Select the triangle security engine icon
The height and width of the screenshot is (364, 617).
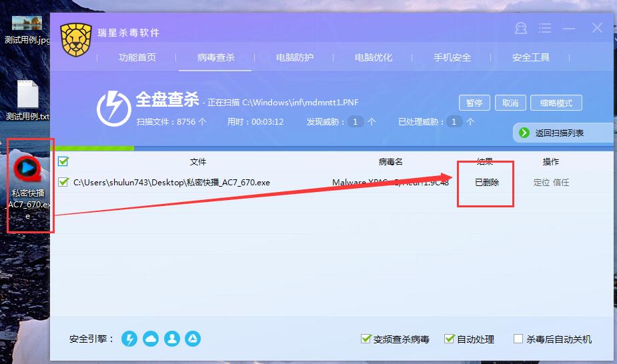193,339
